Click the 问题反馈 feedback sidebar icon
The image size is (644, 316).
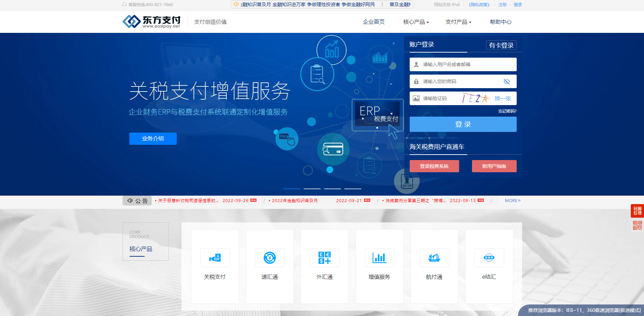coord(638,211)
